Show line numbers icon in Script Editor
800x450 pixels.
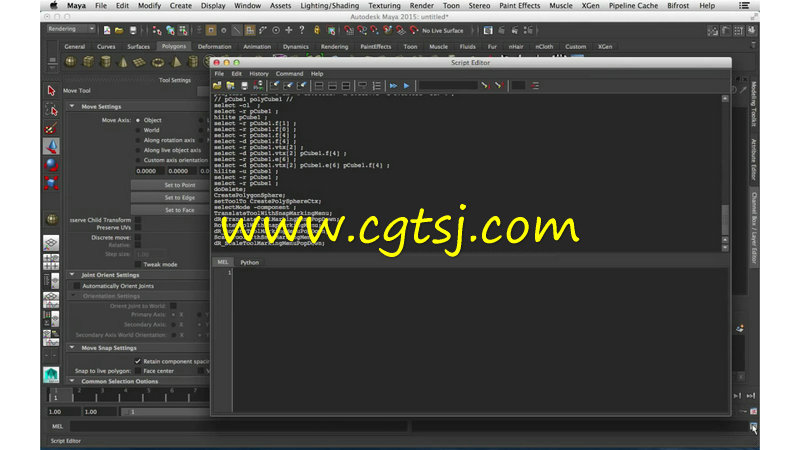point(377,86)
